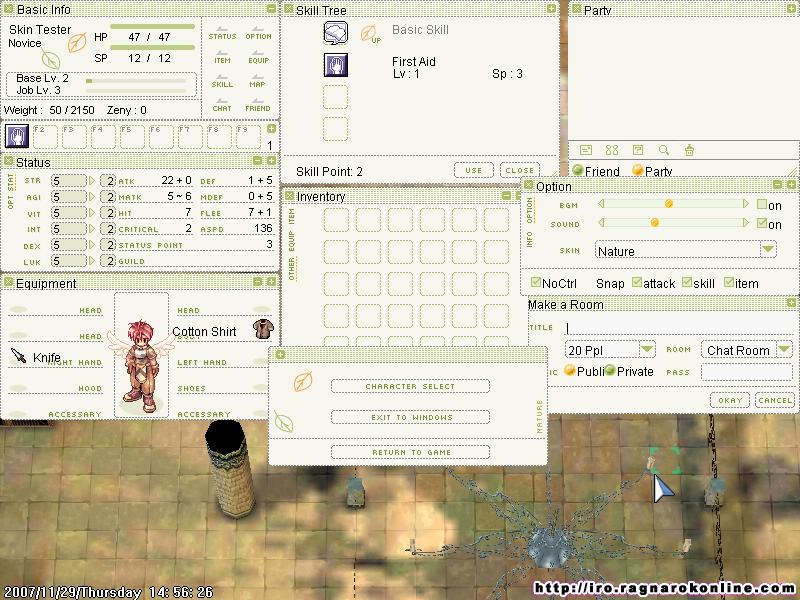Uncheck Snap skill checkbox
Screen dimensions: 800x600
click(x=687, y=282)
